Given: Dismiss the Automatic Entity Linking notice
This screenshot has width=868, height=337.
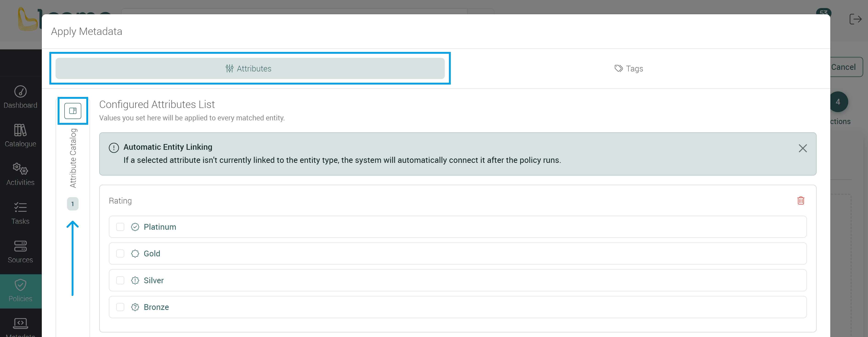Looking at the screenshot, I should 803,148.
